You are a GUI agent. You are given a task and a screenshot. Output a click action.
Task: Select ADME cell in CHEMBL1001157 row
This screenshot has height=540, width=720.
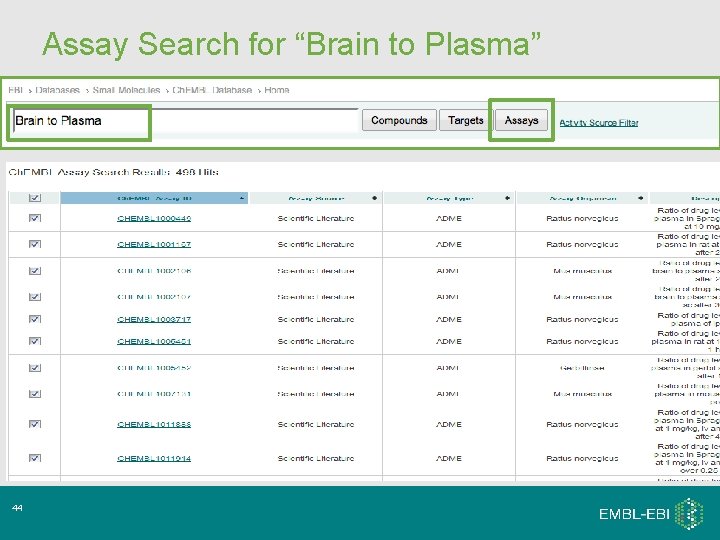click(449, 245)
